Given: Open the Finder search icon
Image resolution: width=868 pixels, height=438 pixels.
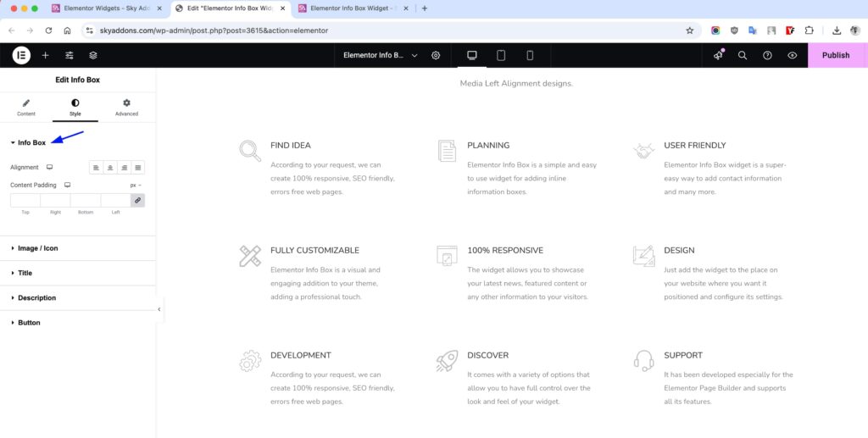Looking at the screenshot, I should 743,55.
